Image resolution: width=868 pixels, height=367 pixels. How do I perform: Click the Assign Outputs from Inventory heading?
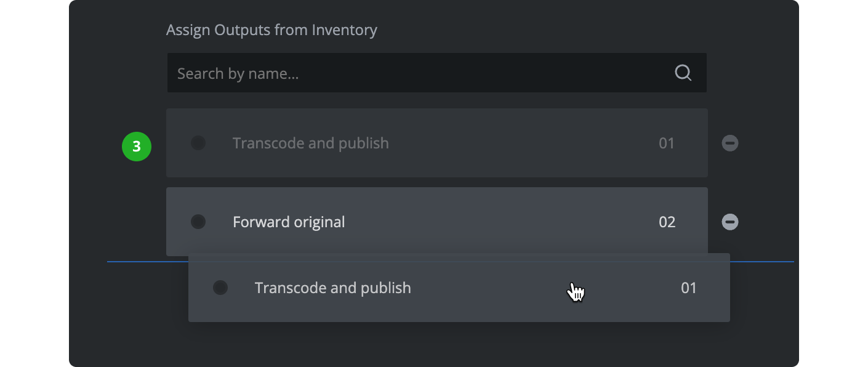tap(271, 30)
